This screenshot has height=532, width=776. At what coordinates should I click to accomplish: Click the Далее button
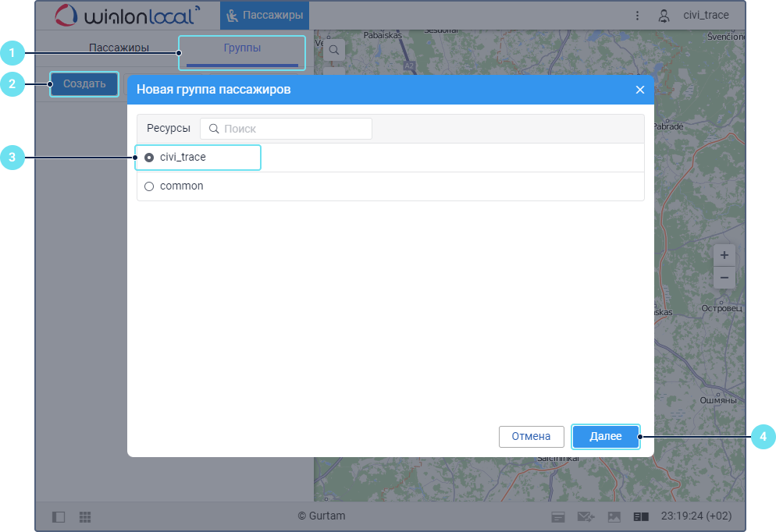click(x=605, y=437)
